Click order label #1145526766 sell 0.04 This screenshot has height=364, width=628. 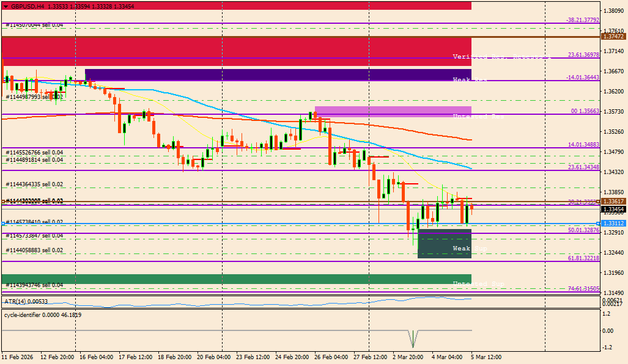pos(34,153)
